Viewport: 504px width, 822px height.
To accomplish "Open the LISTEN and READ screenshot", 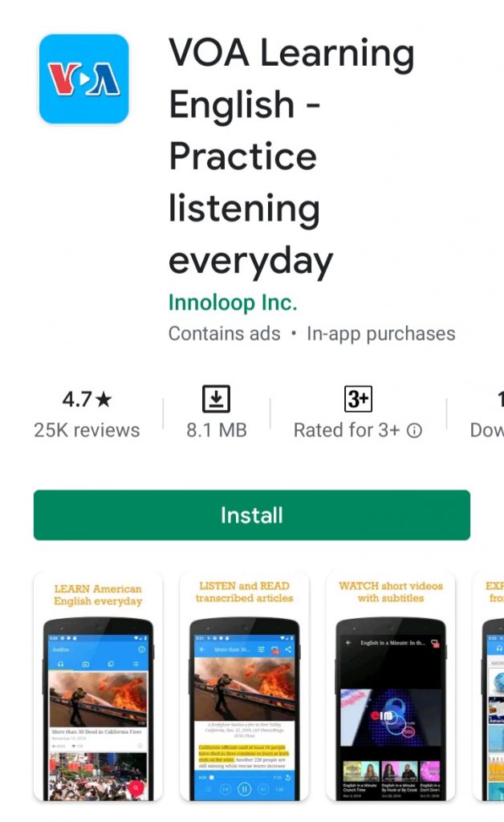I will [244, 687].
